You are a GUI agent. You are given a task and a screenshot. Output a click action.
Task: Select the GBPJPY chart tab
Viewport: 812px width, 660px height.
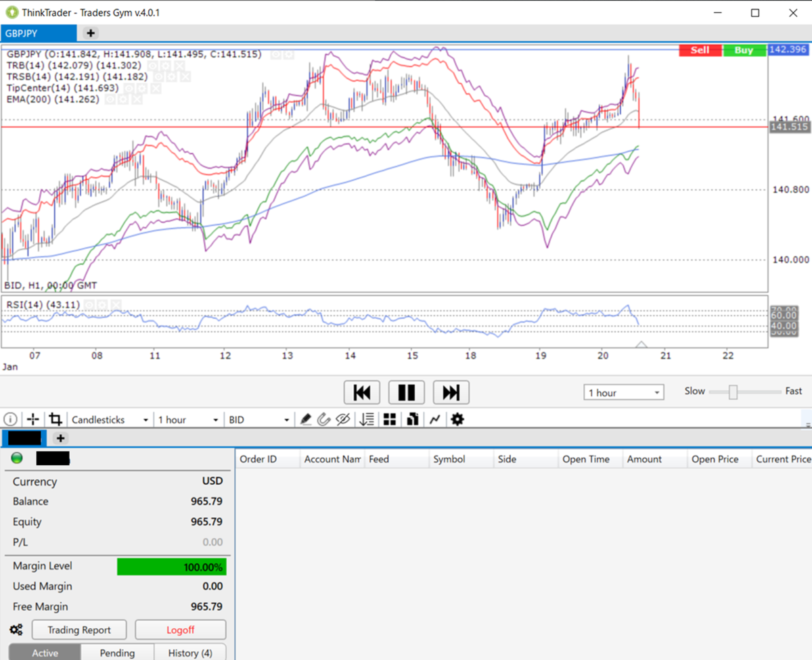[39, 32]
